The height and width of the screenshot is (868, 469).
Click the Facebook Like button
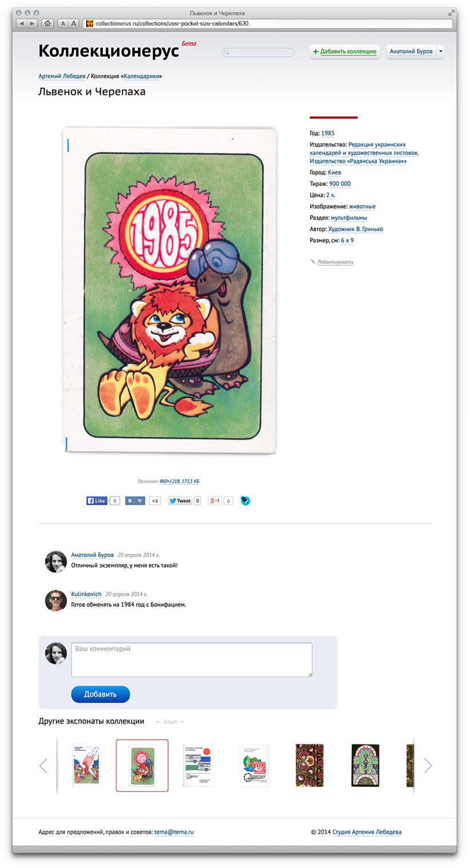pos(97,501)
